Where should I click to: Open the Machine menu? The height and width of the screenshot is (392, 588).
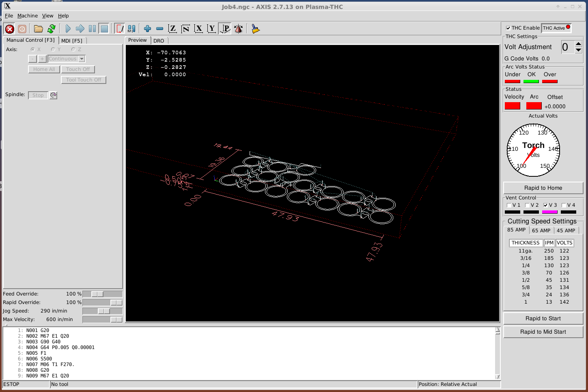28,16
